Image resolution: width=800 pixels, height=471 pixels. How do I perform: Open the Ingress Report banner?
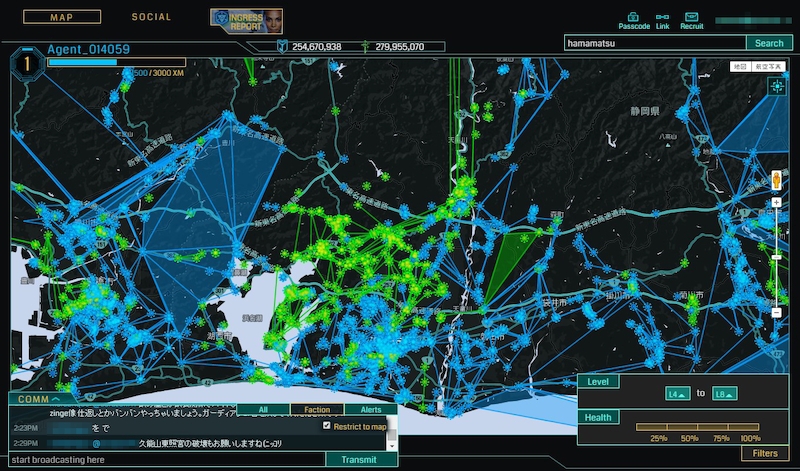(x=246, y=21)
